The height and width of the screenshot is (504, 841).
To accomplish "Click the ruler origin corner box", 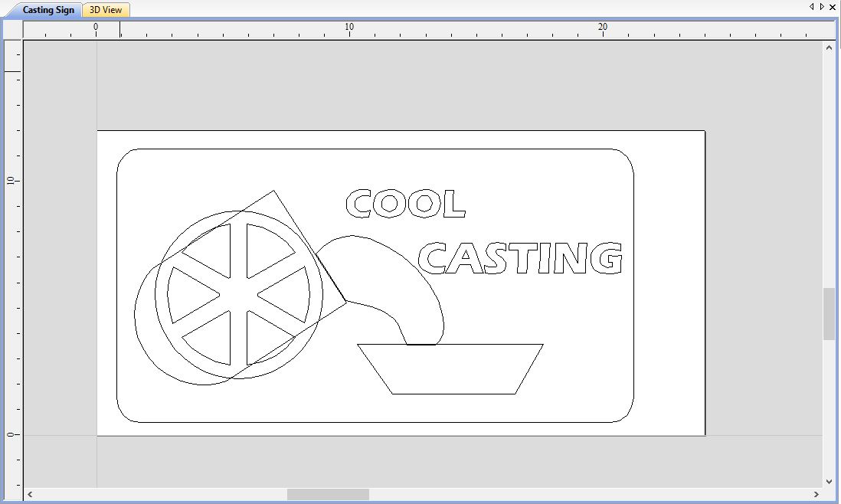I will point(13,29).
